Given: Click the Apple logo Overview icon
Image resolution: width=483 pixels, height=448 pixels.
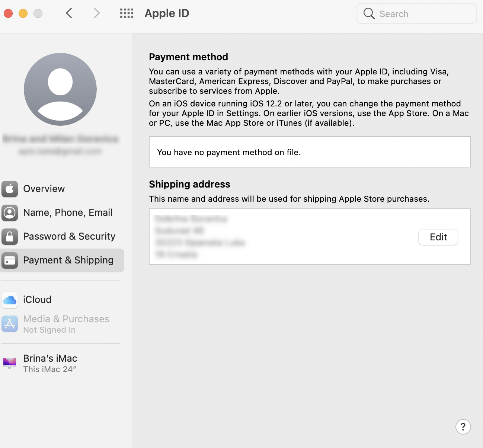Looking at the screenshot, I should point(10,189).
